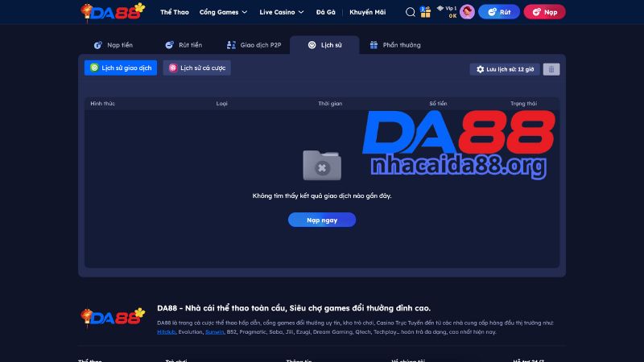Click the trash delete history icon

551,69
